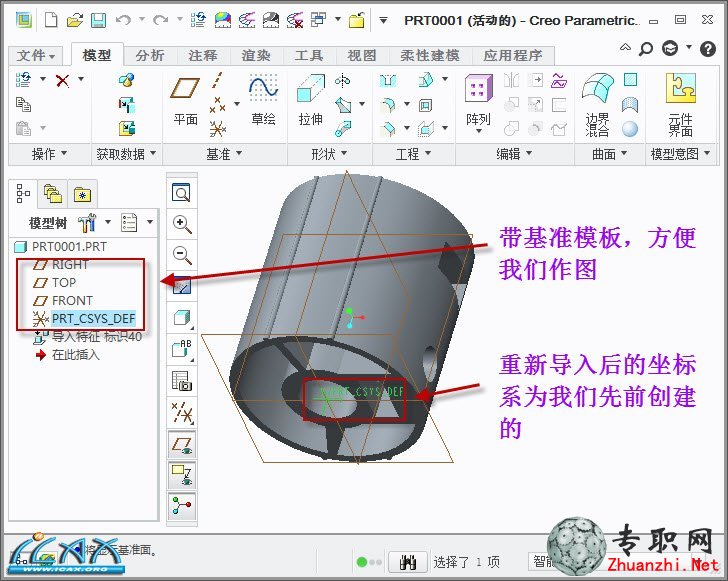Redo the last action
728x581 pixels.
tap(160, 20)
